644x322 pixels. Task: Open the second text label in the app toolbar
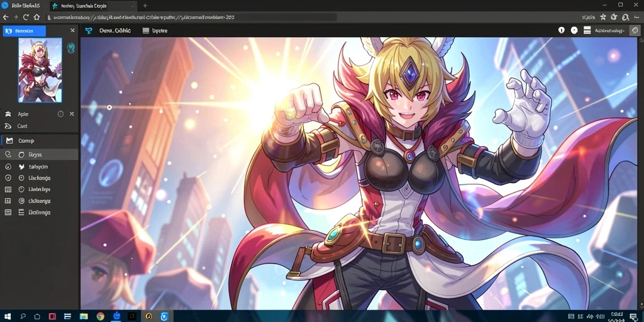[x=159, y=30]
